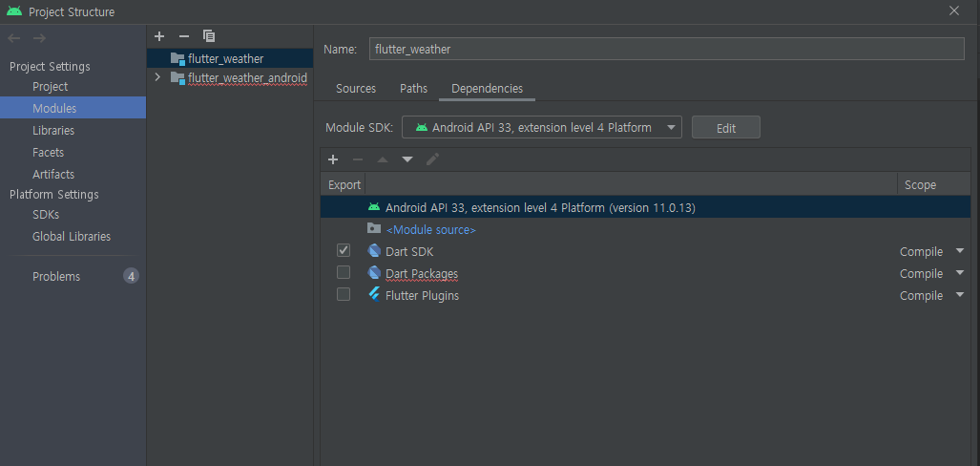The height and width of the screenshot is (466, 980).
Task: Copy the selected module with the copy icon
Action: point(209,36)
